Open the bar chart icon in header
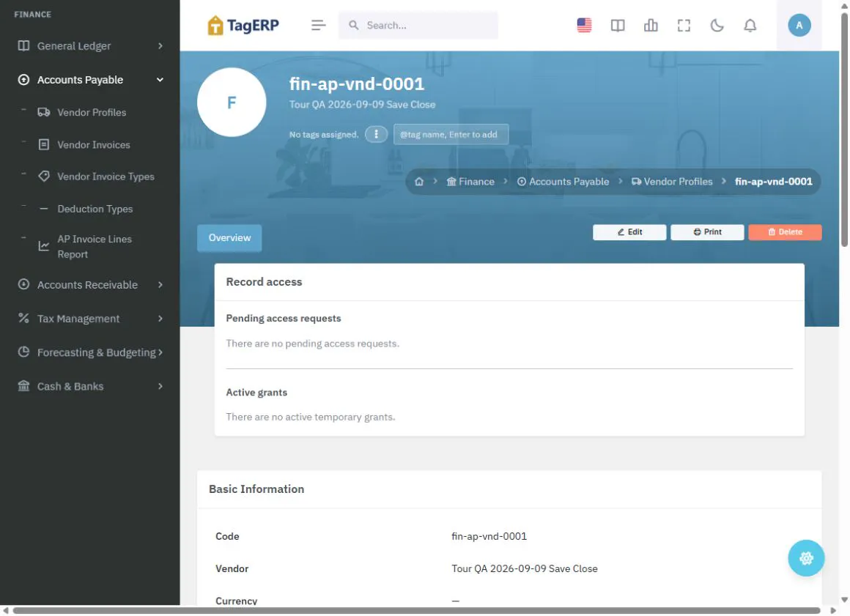The width and height of the screenshot is (850, 616). 651,25
